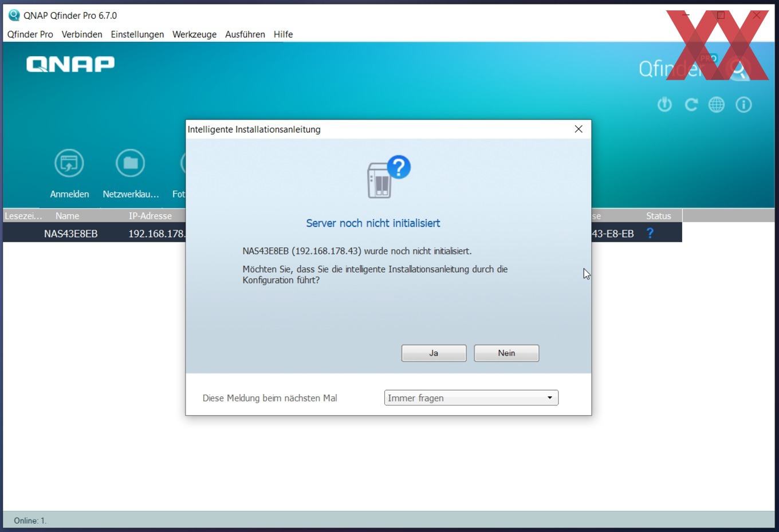Image resolution: width=779 pixels, height=532 pixels.
Task: Open the Netzwerklaufwerk folder icon
Action: click(131, 163)
